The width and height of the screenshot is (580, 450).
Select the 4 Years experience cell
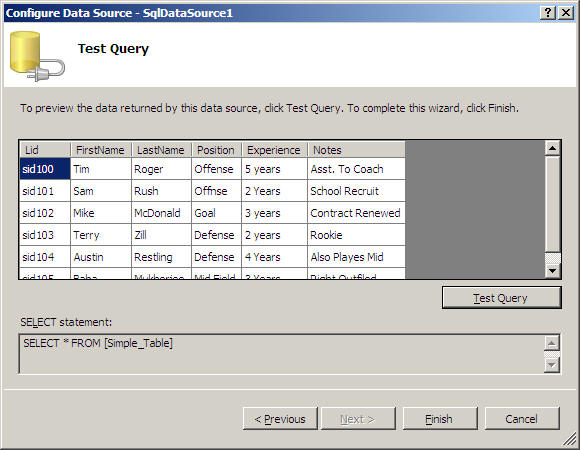click(274, 257)
